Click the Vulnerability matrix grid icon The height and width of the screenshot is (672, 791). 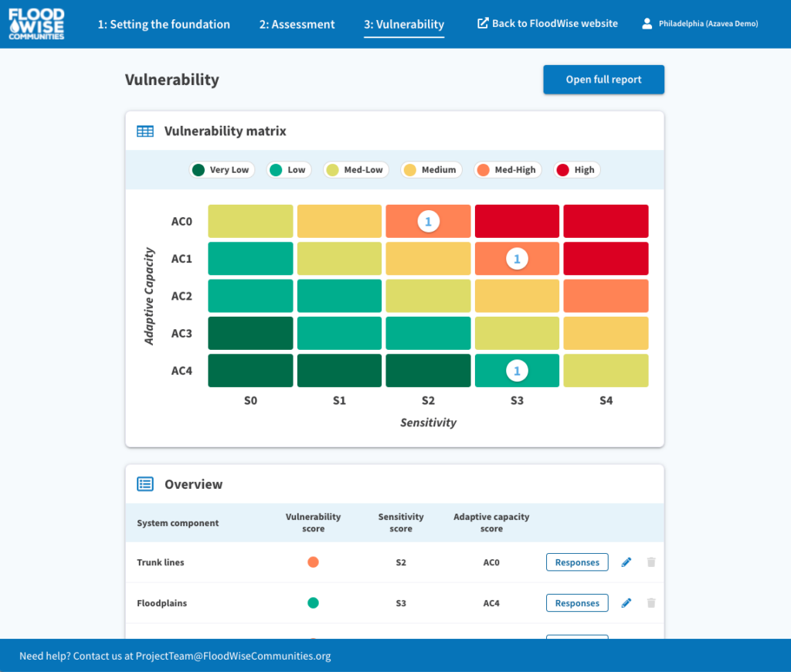pos(145,131)
